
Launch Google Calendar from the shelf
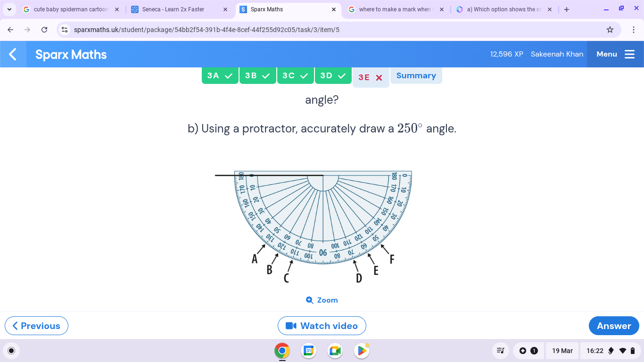point(309,351)
